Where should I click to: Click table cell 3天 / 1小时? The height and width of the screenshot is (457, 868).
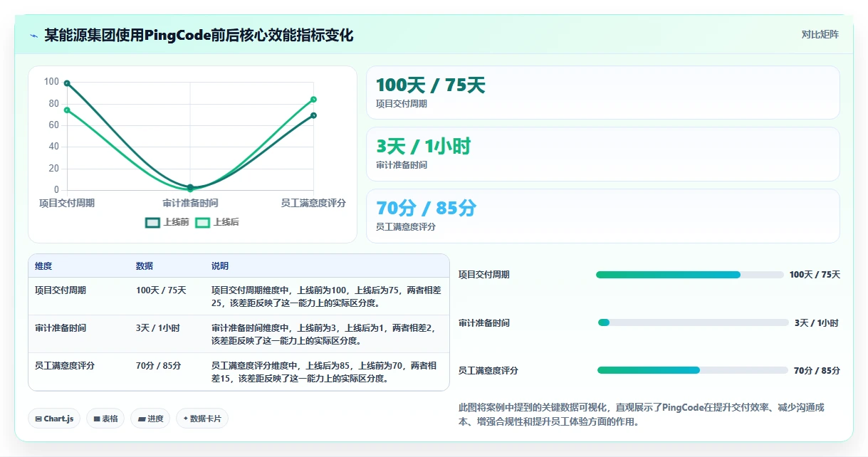tap(158, 328)
